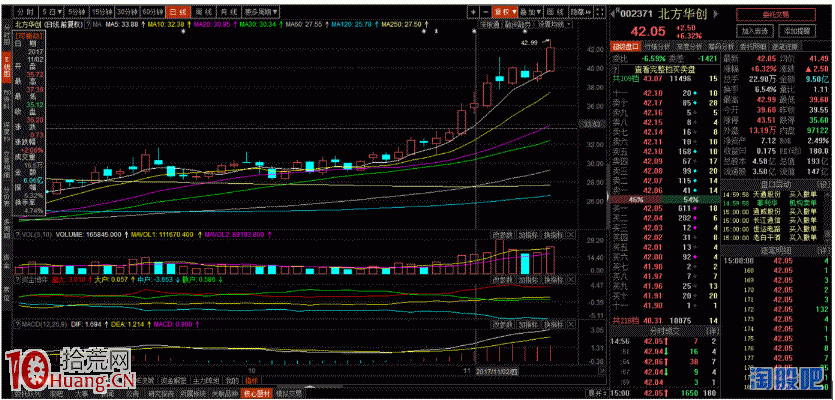Click the VOLUME: 165845.000 value
835x400 pixels.
click(x=89, y=234)
